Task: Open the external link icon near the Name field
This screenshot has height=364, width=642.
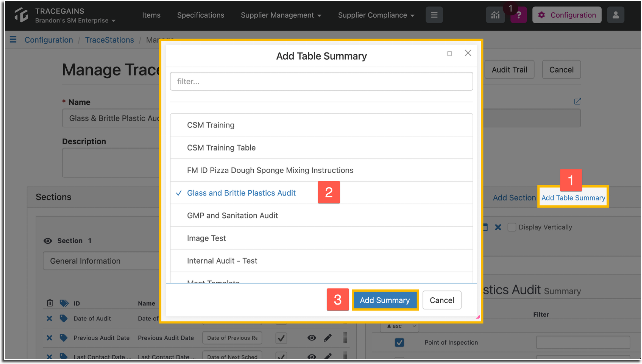Action: [578, 101]
